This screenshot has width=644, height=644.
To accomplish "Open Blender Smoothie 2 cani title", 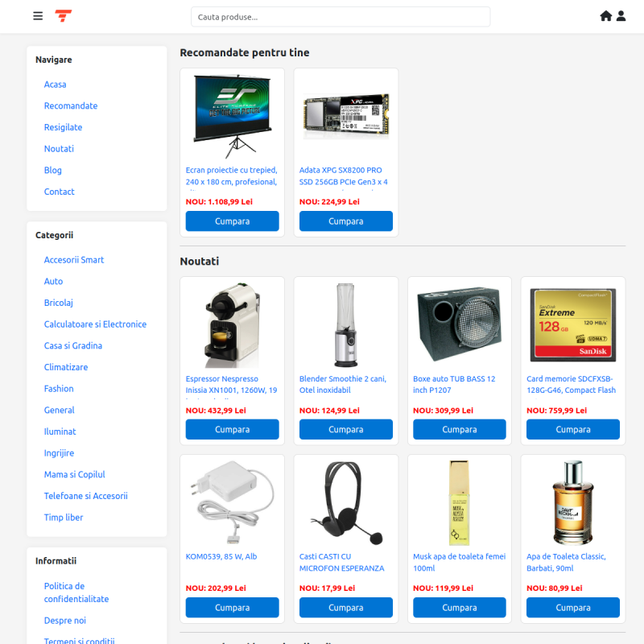I will (343, 385).
